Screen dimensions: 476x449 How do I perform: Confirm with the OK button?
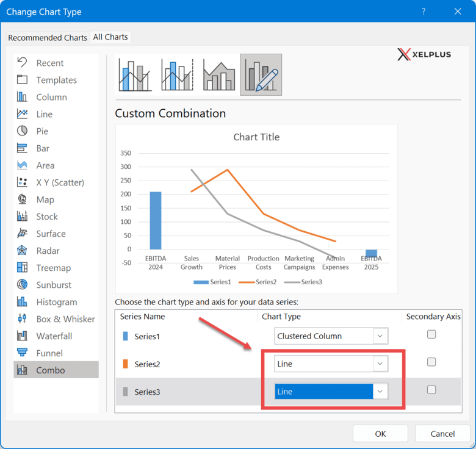[380, 434]
